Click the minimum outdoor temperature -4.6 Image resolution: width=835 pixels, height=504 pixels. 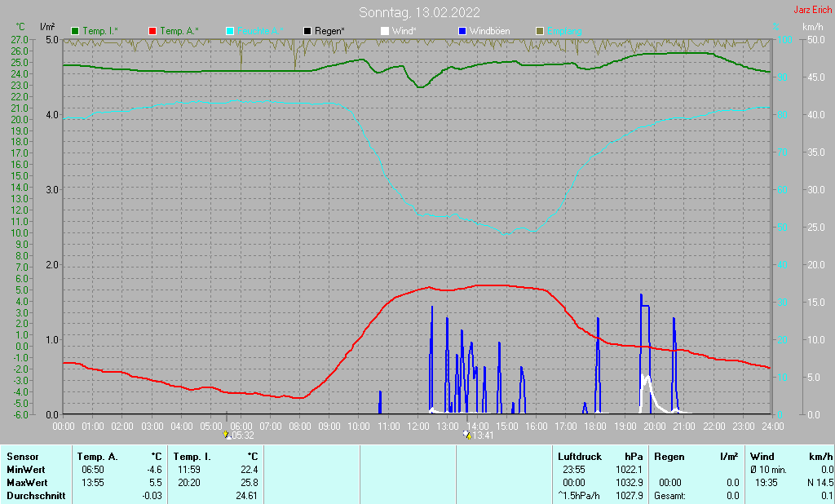[x=154, y=470]
